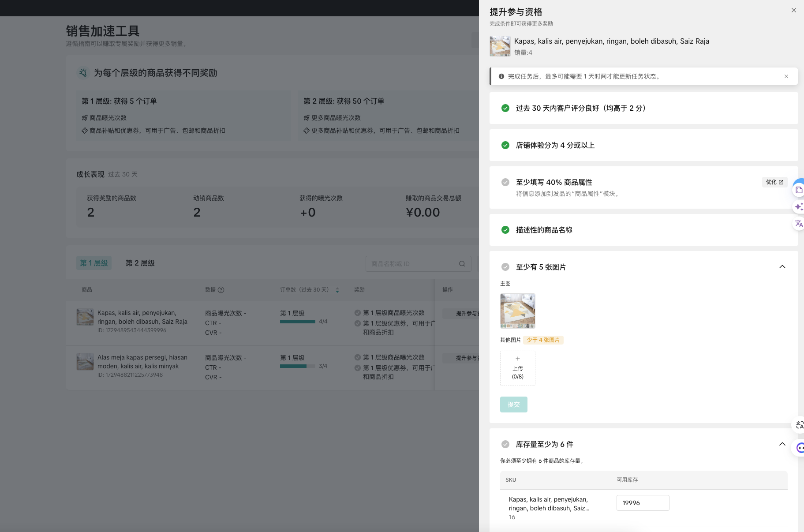Image resolution: width=804 pixels, height=532 pixels.
Task: Click the Alas meja product thumbnail in table
Action: point(85,362)
